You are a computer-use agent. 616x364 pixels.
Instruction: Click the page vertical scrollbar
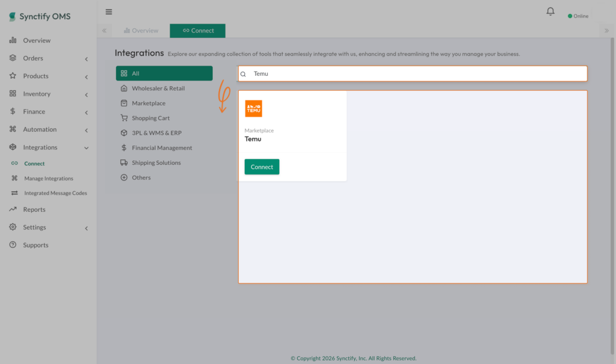(612, 196)
